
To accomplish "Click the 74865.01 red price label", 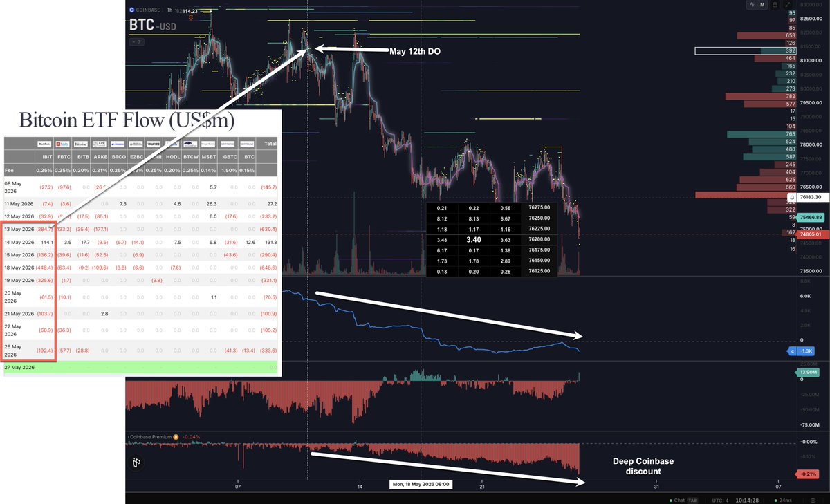I will [x=812, y=234].
